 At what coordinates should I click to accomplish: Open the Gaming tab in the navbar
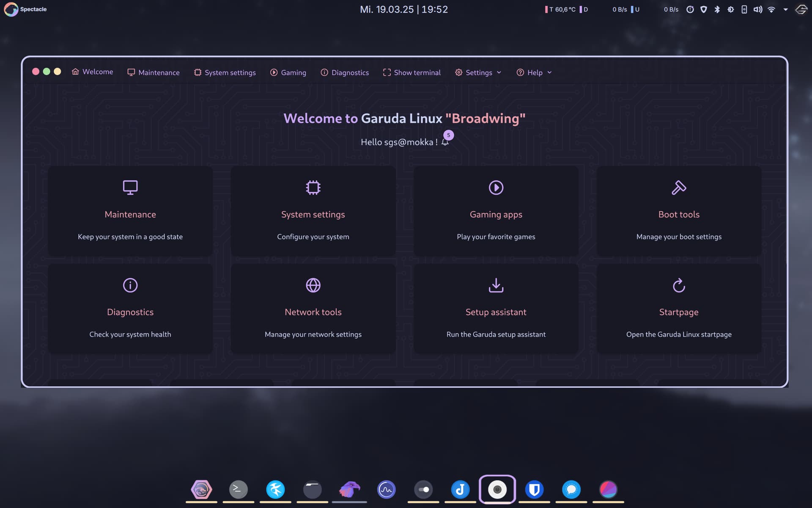click(x=288, y=72)
